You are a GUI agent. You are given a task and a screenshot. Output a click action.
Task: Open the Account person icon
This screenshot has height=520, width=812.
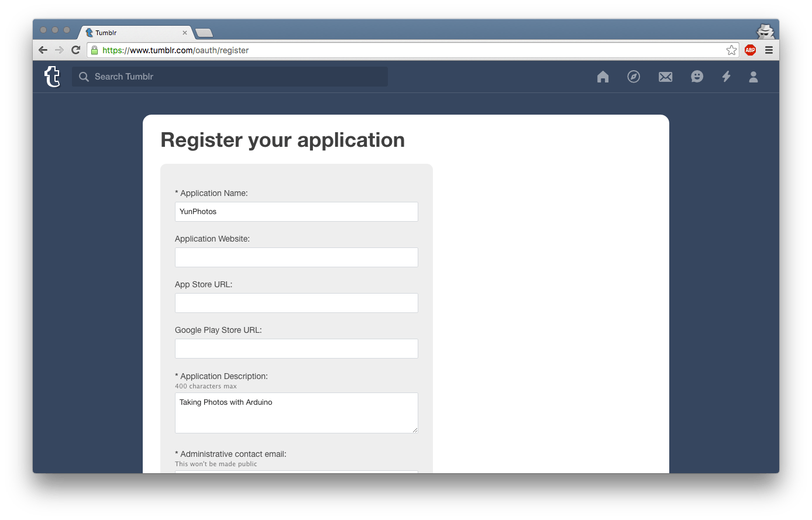[753, 77]
